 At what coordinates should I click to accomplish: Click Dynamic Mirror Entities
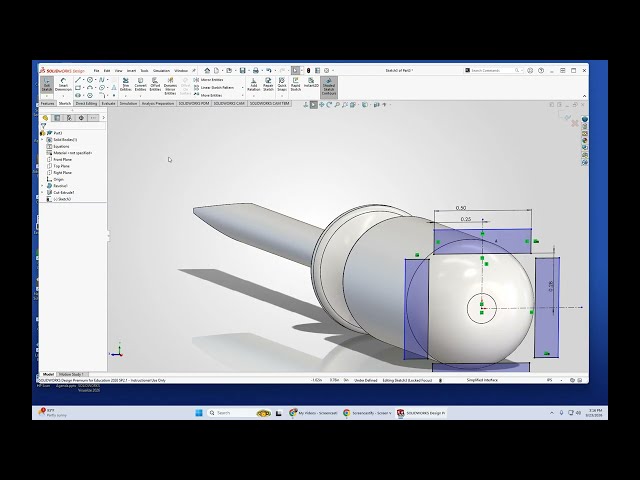[x=170, y=86]
